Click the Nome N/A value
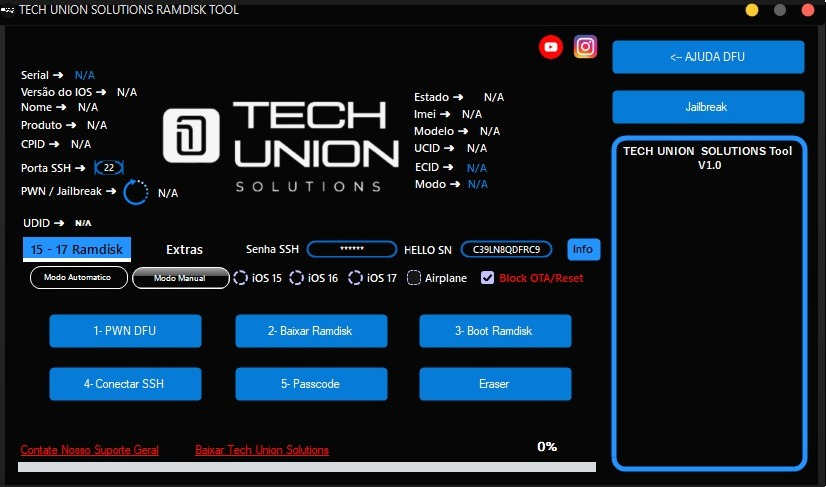This screenshot has width=826, height=487. pos(88,108)
